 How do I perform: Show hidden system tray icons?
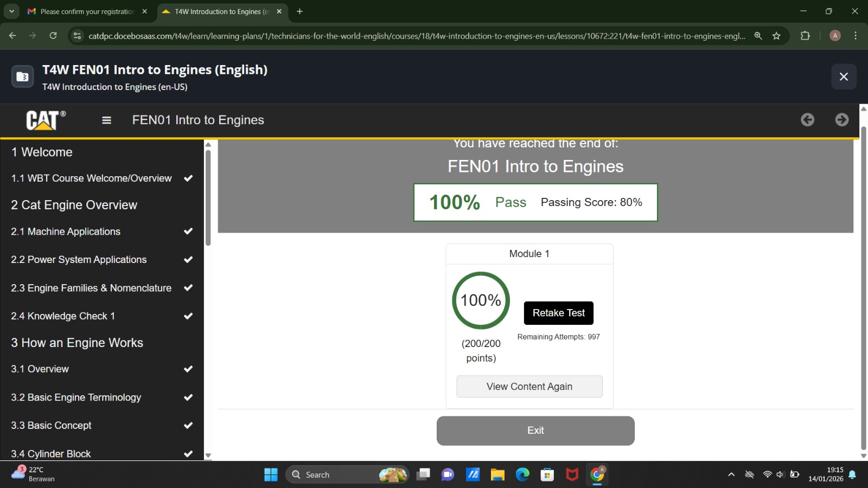(731, 475)
